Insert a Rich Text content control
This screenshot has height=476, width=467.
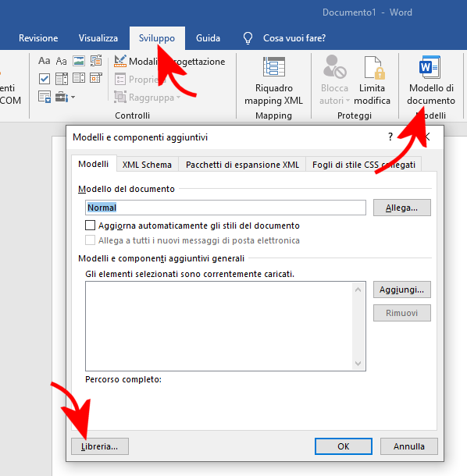point(45,61)
